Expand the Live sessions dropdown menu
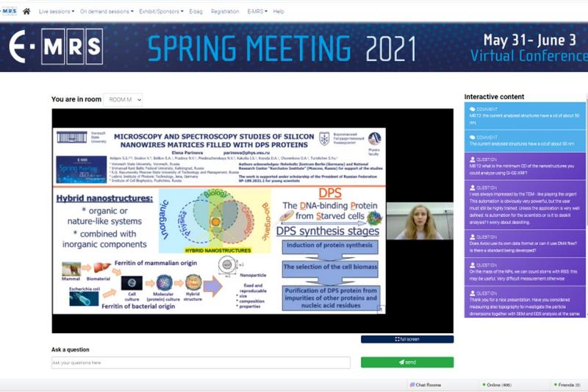 coord(55,12)
